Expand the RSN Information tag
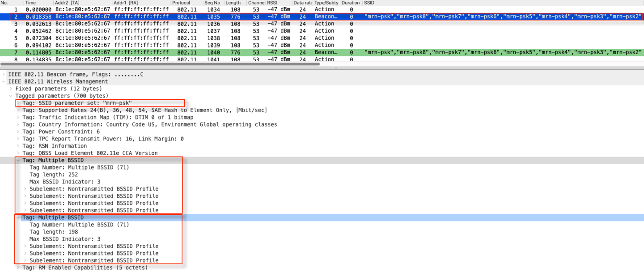The image size is (644, 272). (x=17, y=146)
